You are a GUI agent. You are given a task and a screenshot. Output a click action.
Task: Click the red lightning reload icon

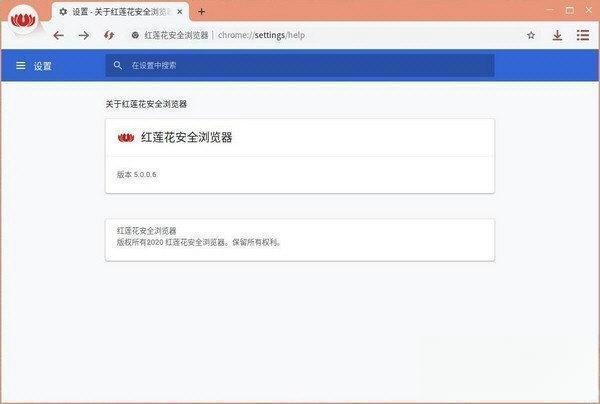[109, 36]
